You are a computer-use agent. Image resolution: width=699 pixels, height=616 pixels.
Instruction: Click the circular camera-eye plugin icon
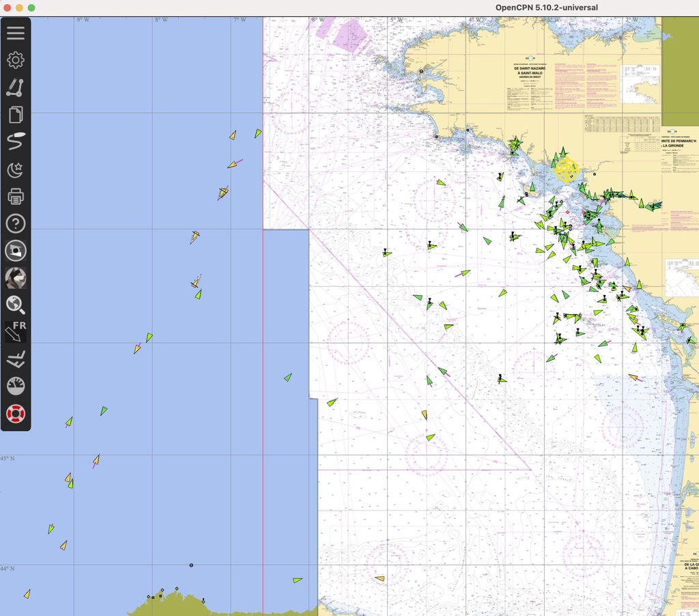pos(16,251)
